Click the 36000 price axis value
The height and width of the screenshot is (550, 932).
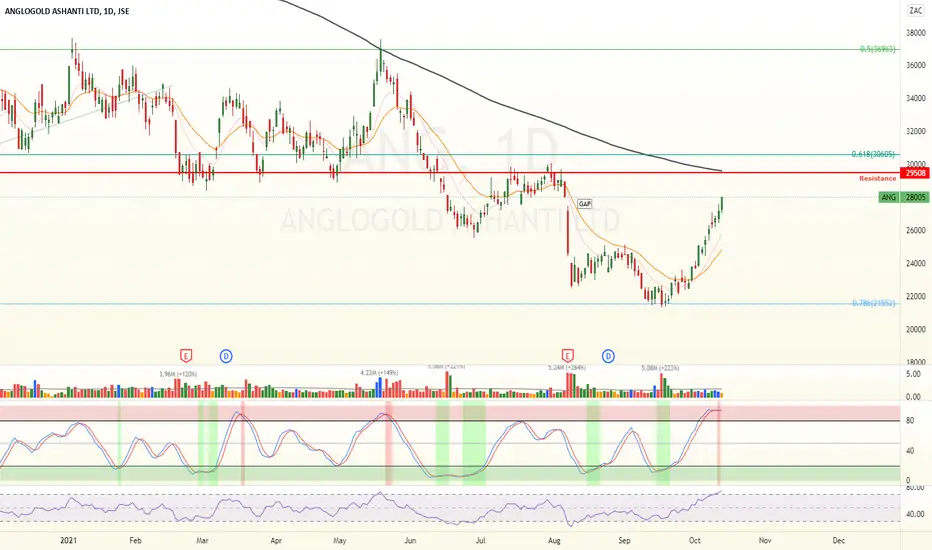coord(916,65)
